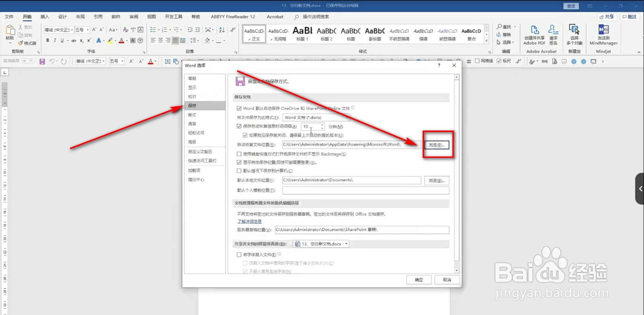Open the Change Case (Aa) dropdown
This screenshot has height=315, width=644.
113,30
